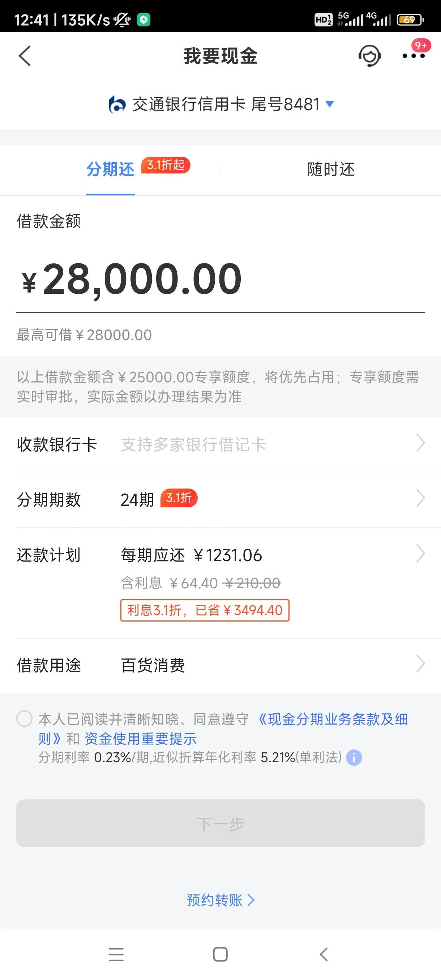Open 资金使用重要提示 link
Screen dimensions: 441x980
pyautogui.click(x=140, y=738)
